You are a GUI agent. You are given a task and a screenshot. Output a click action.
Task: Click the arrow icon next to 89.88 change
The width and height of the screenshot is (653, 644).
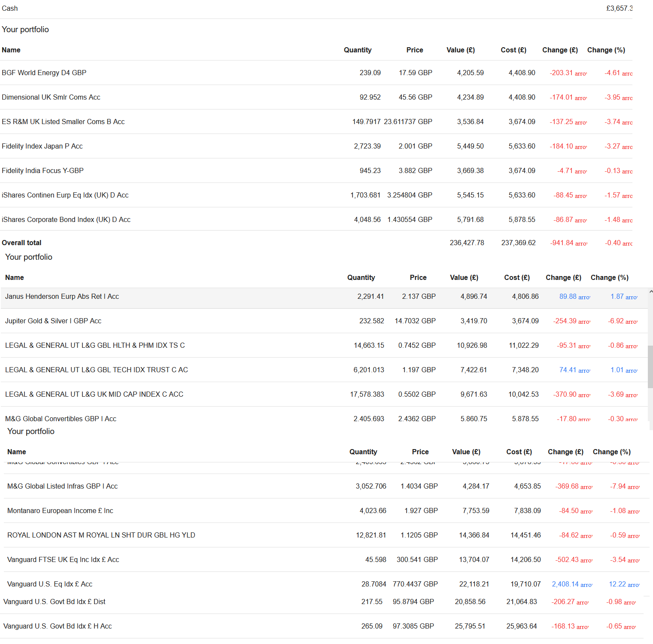(x=584, y=297)
